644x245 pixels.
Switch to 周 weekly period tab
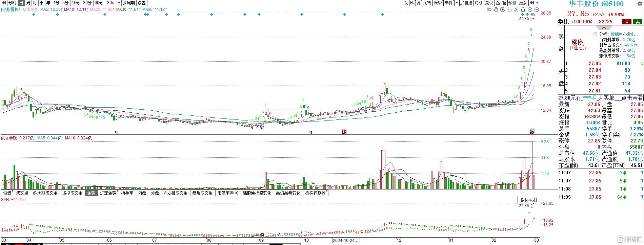tap(28, 3)
